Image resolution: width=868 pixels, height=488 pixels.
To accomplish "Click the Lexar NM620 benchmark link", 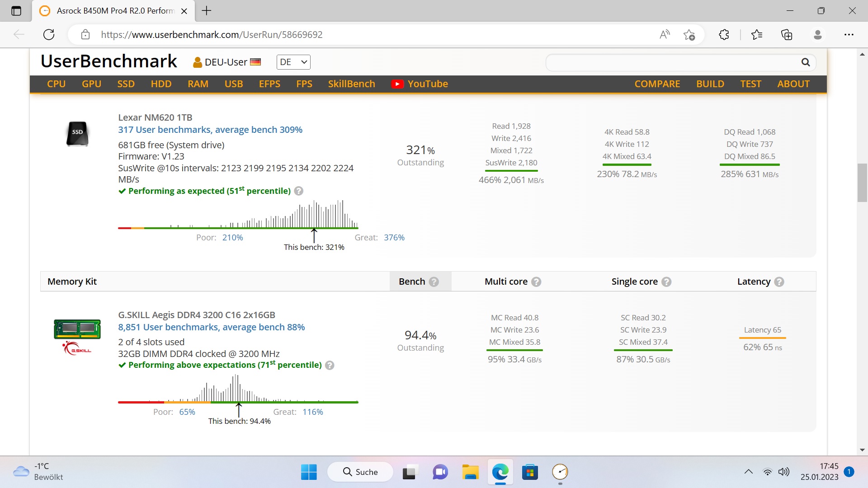I will (210, 129).
